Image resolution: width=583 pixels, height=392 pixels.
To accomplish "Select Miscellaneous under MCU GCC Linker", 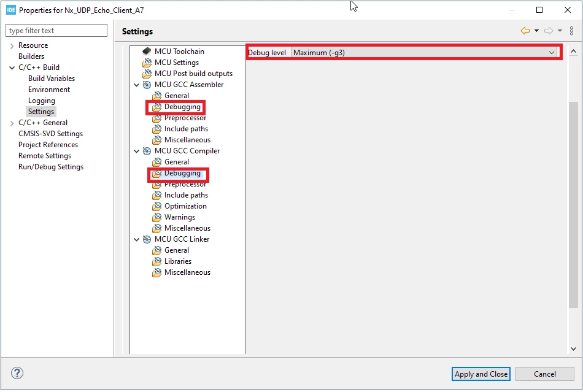I will [187, 272].
